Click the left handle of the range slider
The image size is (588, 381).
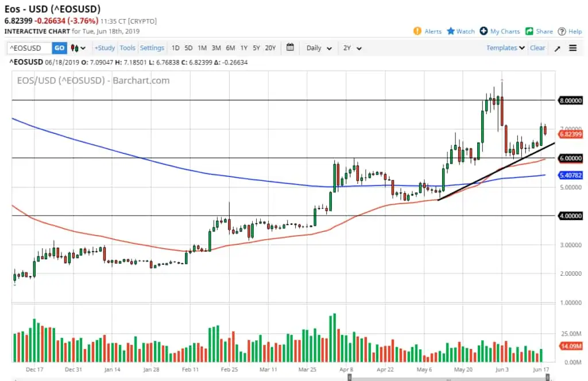[x=350, y=378]
